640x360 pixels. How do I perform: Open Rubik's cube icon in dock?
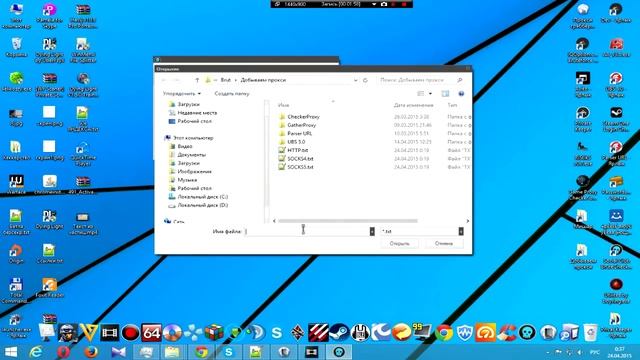(214, 333)
